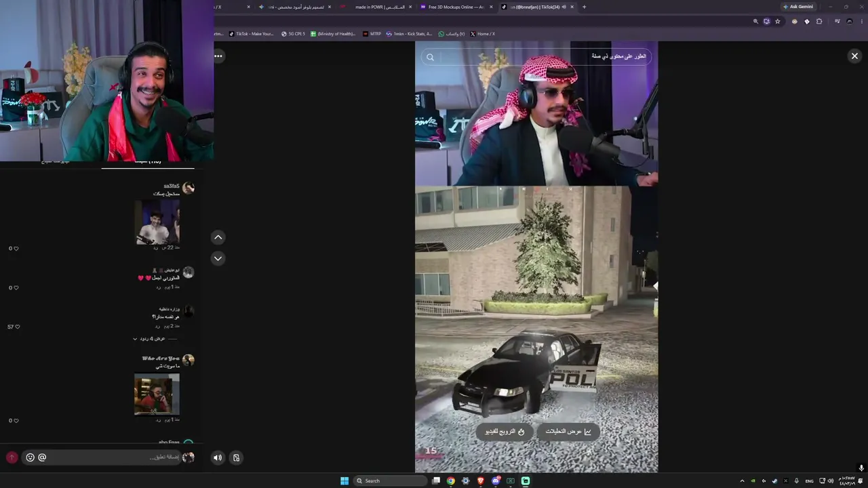Click the promote video button
Image resolution: width=868 pixels, height=488 pixels.
click(x=503, y=432)
